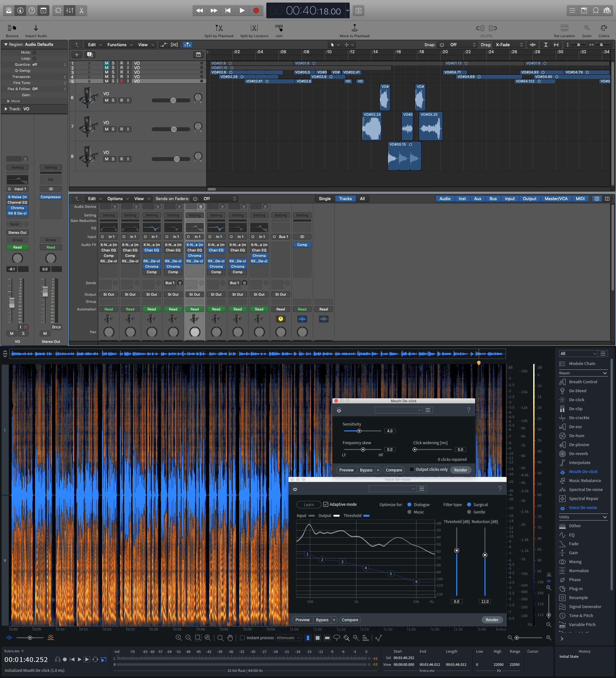
Task: Select the hand grab tool in RX
Action: point(230,638)
